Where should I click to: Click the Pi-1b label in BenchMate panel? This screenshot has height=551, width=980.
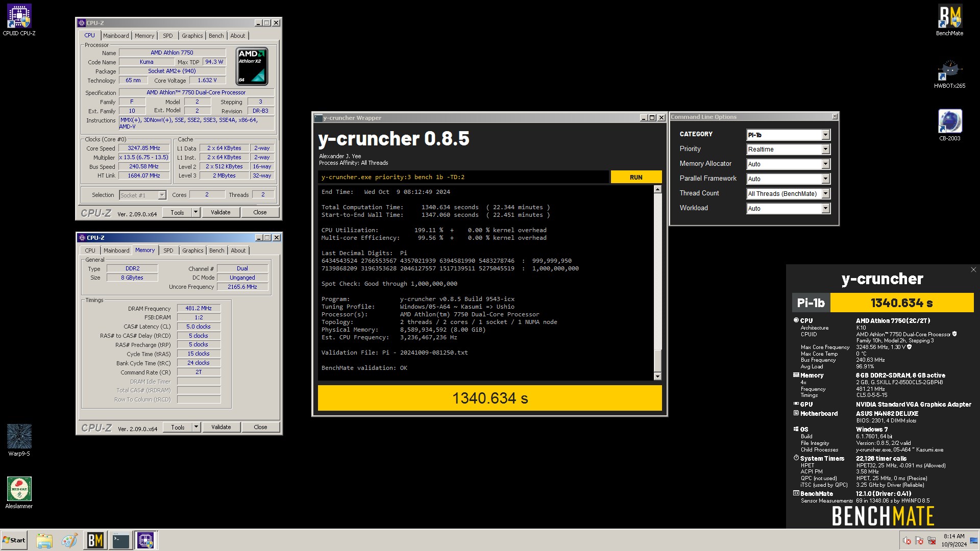tap(811, 303)
